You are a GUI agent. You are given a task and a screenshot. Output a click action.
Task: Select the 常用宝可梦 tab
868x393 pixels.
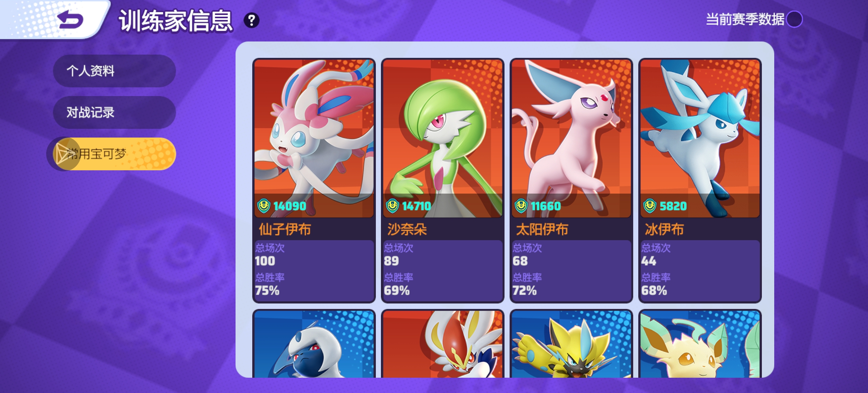point(112,154)
